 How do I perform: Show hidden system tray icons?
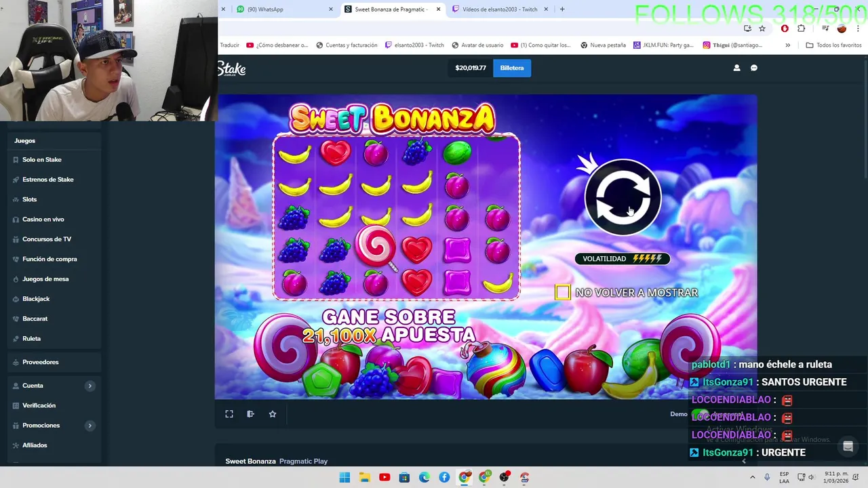[x=752, y=477]
